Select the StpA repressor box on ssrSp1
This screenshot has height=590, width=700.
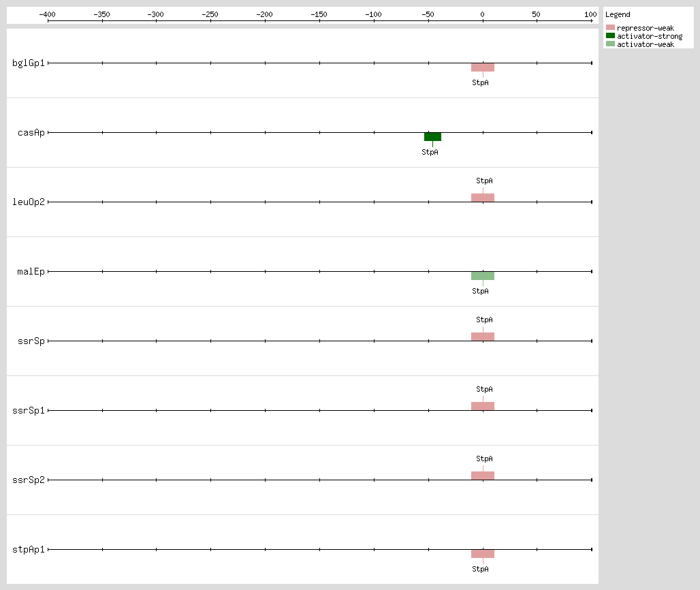(x=483, y=406)
